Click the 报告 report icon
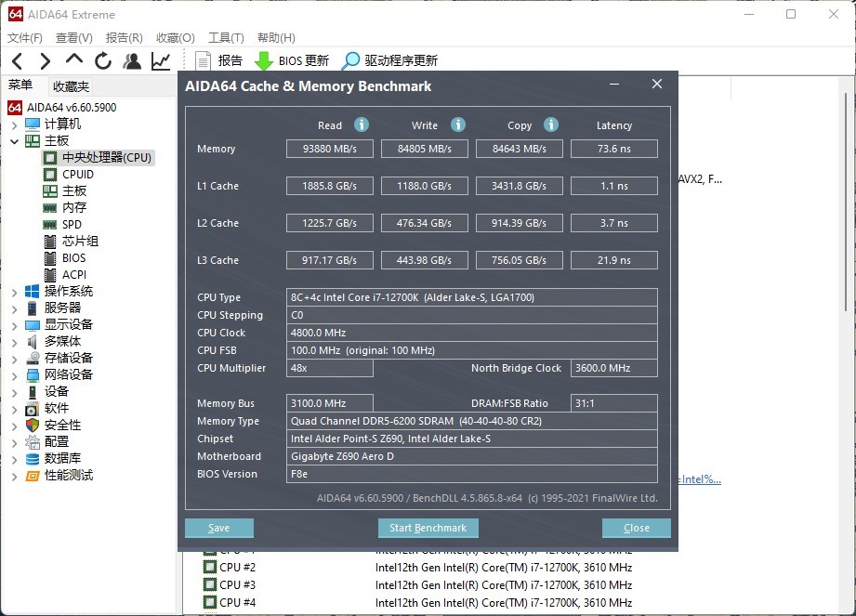 tap(203, 60)
